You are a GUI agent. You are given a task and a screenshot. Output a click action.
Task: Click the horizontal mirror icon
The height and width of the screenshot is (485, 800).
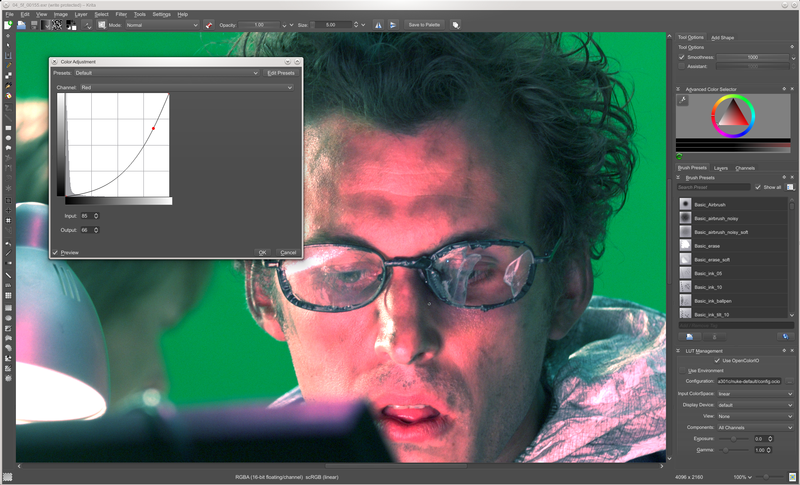pyautogui.click(x=378, y=24)
